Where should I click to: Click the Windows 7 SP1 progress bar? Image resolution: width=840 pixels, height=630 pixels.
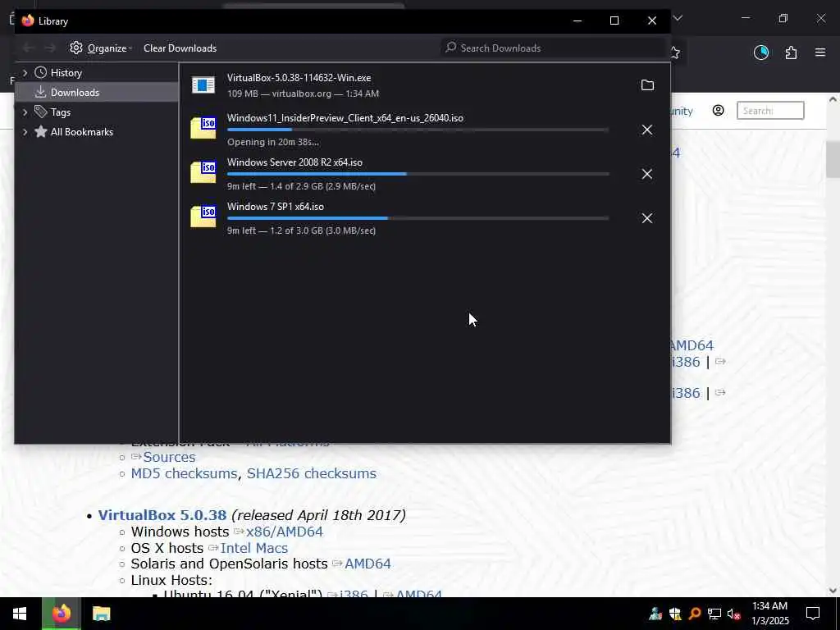pyautogui.click(x=418, y=218)
